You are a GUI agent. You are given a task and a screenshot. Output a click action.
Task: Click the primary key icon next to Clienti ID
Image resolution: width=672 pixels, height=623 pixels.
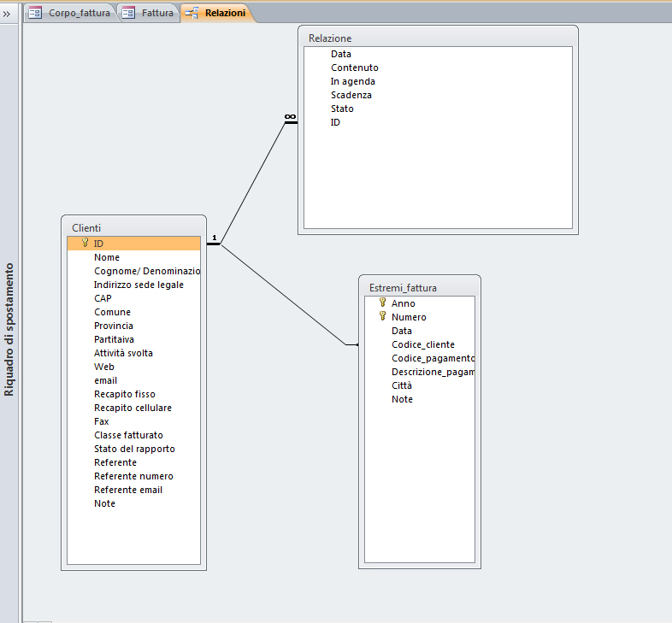click(x=85, y=243)
